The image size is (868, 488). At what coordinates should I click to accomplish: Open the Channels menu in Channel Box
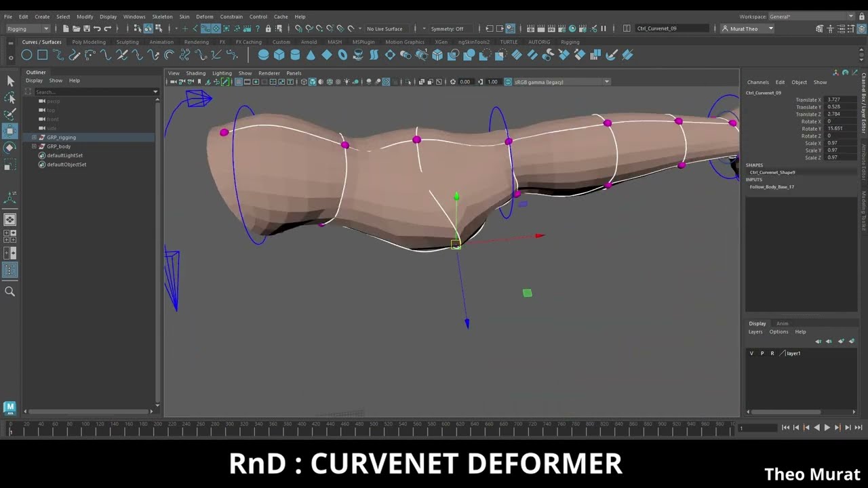[758, 82]
